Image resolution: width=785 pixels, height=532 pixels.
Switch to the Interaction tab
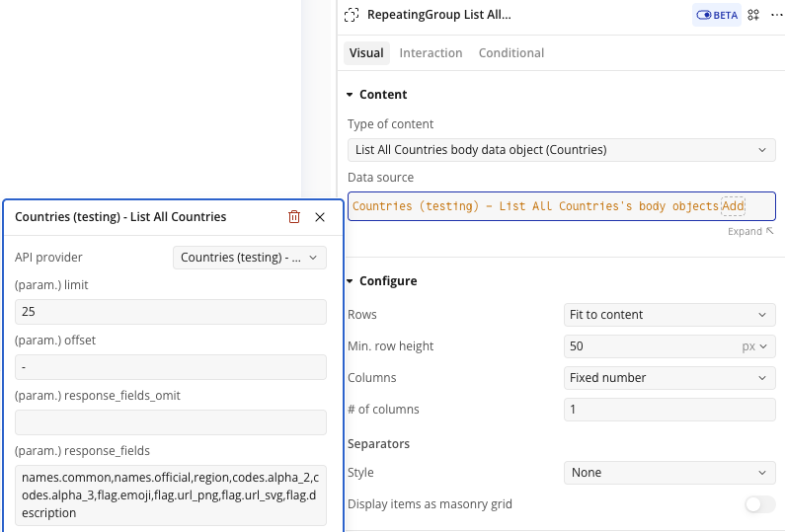click(431, 53)
